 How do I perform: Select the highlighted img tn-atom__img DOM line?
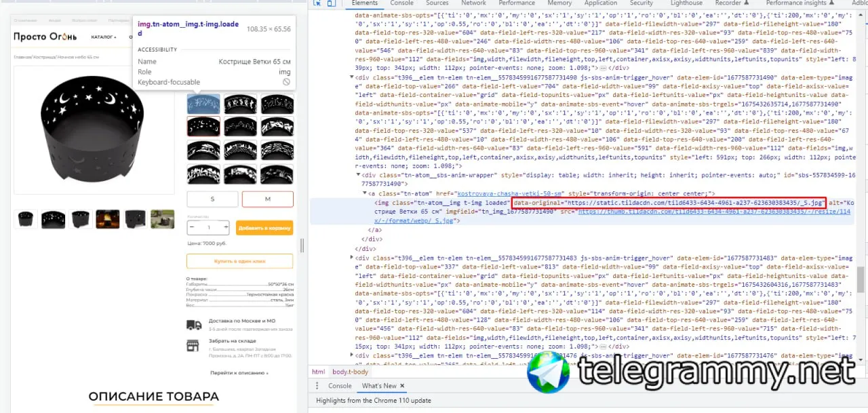[581, 212]
